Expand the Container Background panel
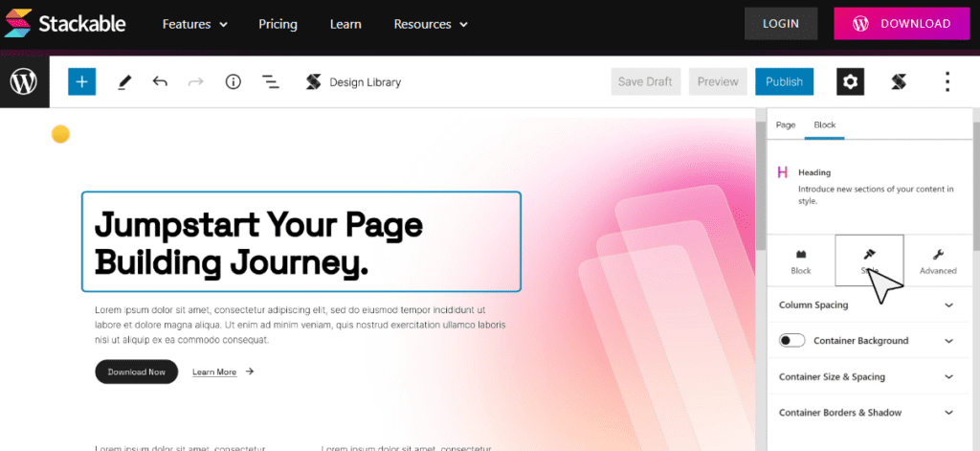The height and width of the screenshot is (451, 980). point(948,341)
